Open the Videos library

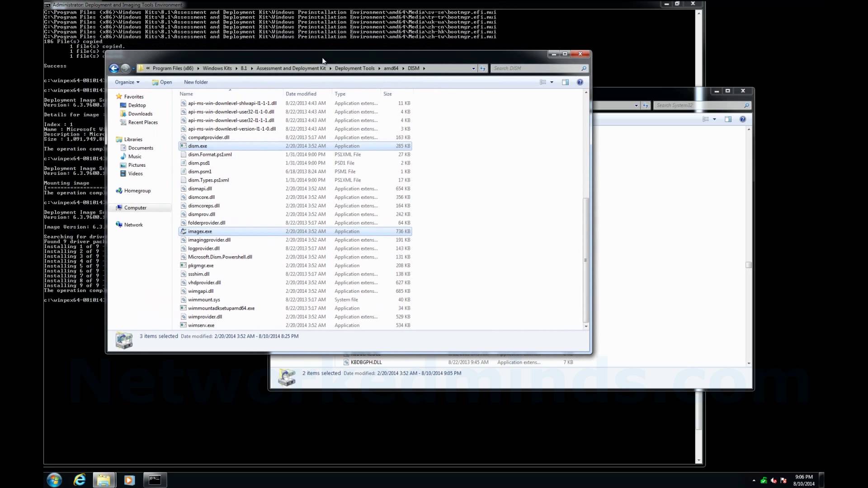pyautogui.click(x=135, y=174)
